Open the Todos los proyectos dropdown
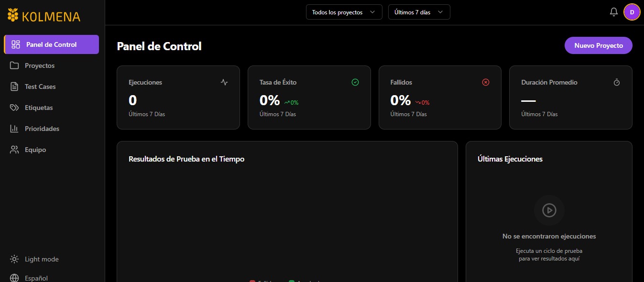 click(344, 12)
